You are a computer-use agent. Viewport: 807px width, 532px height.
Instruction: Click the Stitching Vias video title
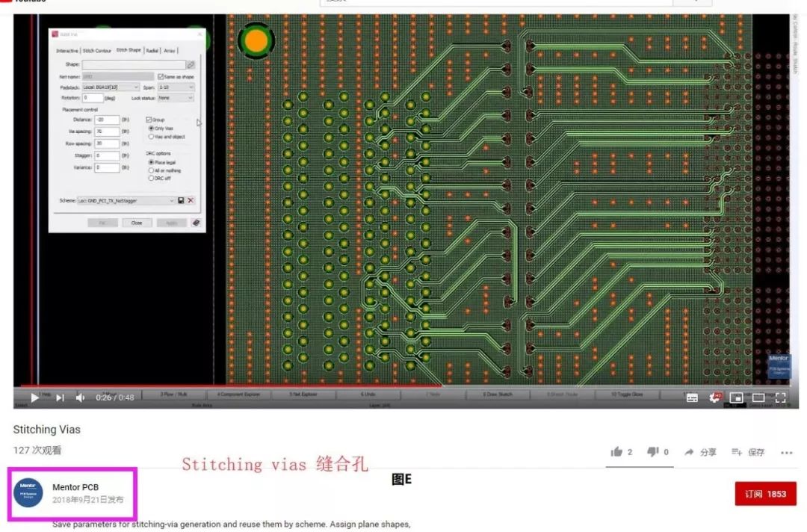(47, 429)
